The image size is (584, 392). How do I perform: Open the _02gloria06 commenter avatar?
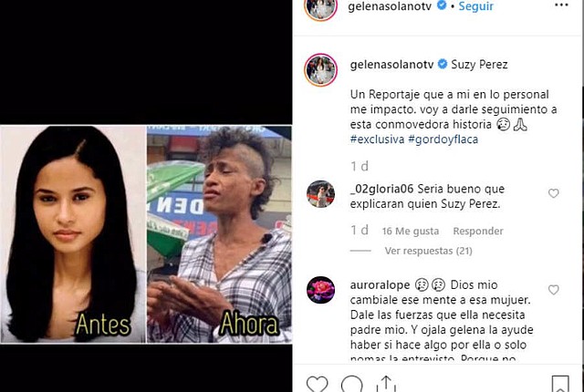coord(320,194)
